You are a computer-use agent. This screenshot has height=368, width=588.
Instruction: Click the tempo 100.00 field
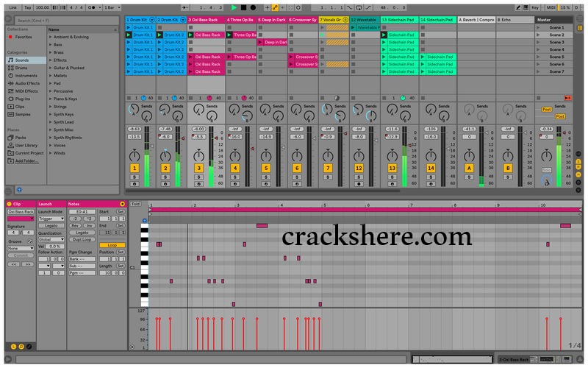click(42, 7)
